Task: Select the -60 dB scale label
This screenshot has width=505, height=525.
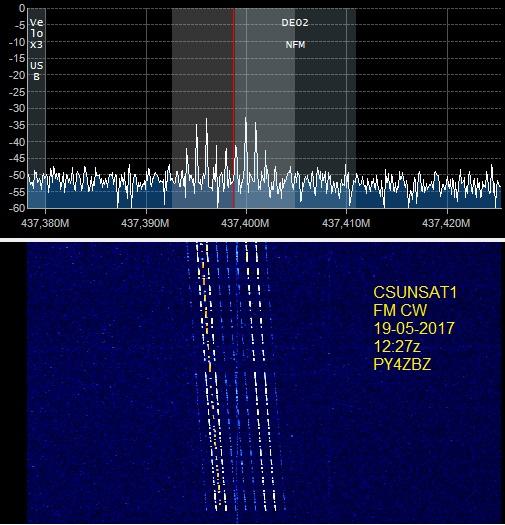Action: pos(17,208)
